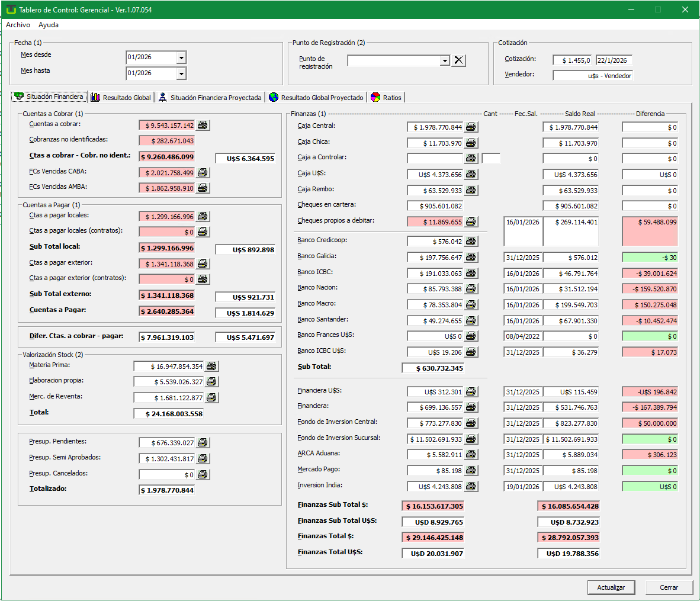Open the Punto de registración combo box

(x=445, y=61)
